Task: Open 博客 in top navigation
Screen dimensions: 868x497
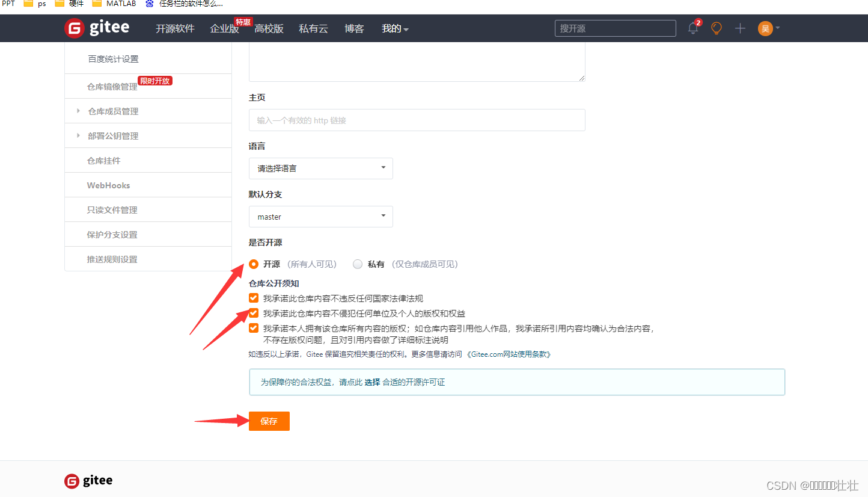Action: (354, 28)
